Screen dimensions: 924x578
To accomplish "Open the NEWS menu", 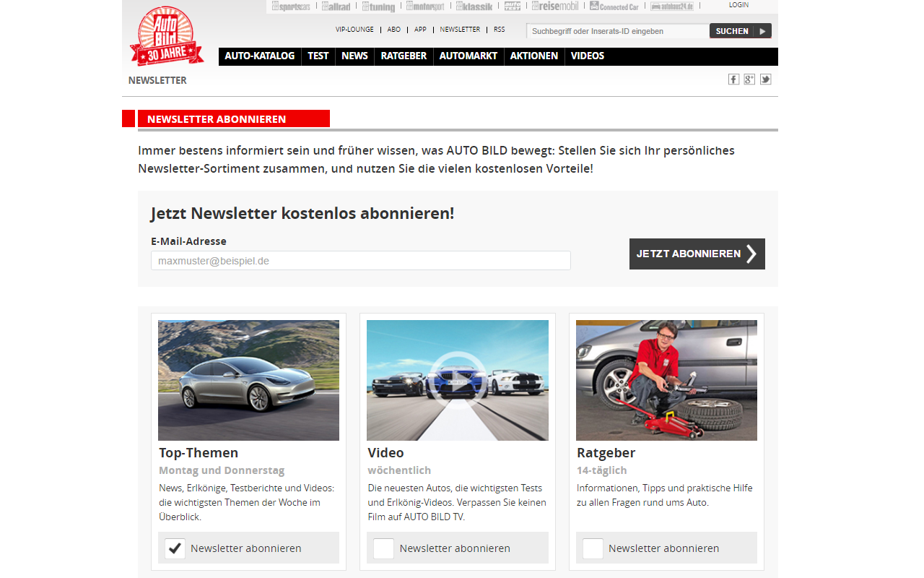I will (x=354, y=56).
